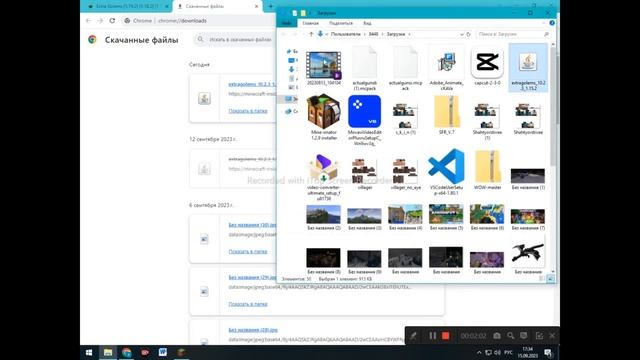Switch Explorer to large icons view button
The width and height of the screenshot is (640, 360).
click(551, 279)
